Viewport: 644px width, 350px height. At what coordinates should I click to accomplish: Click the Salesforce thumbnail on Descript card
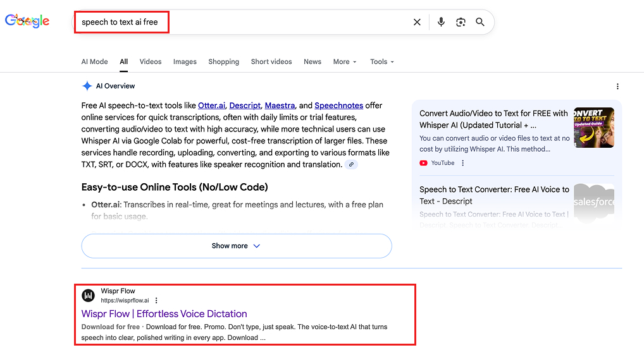594,202
